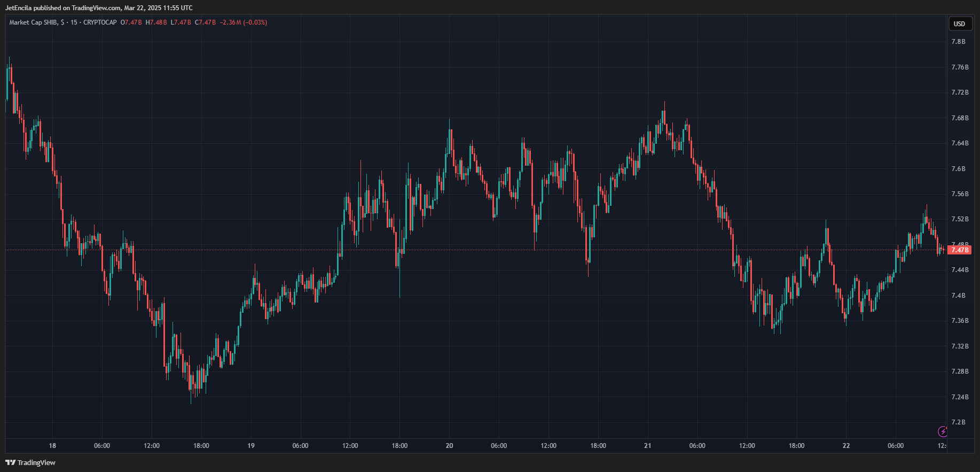The height and width of the screenshot is (472, 980).
Task: Select date 20 on the time axis
Action: tap(449, 446)
